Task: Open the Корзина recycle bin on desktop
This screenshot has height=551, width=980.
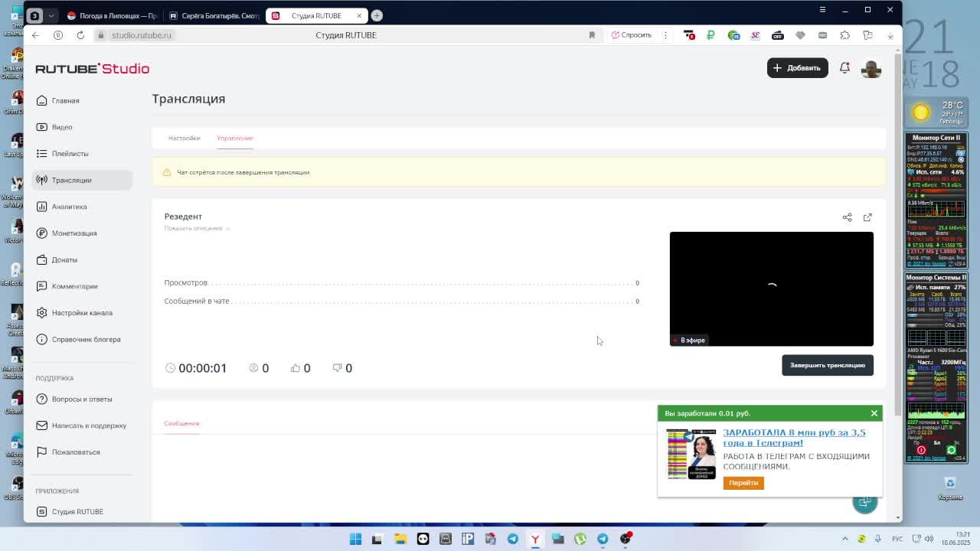Action: click(x=950, y=488)
